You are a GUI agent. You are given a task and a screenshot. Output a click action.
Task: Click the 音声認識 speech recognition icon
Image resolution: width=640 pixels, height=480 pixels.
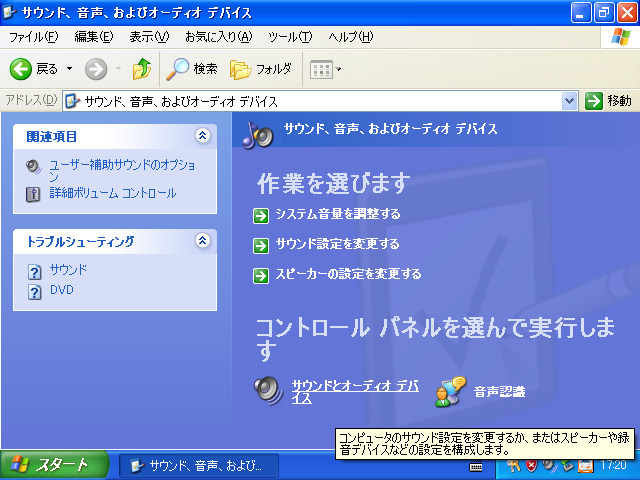pyautogui.click(x=450, y=392)
